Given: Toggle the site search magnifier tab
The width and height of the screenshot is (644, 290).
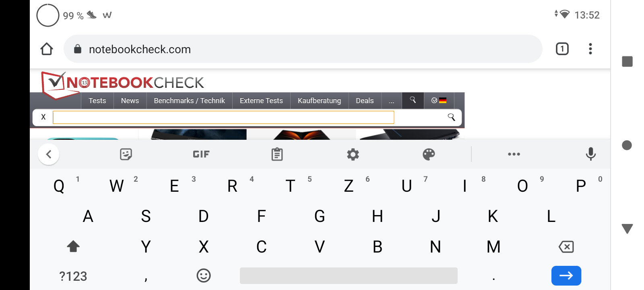Looking at the screenshot, I should pos(413,100).
